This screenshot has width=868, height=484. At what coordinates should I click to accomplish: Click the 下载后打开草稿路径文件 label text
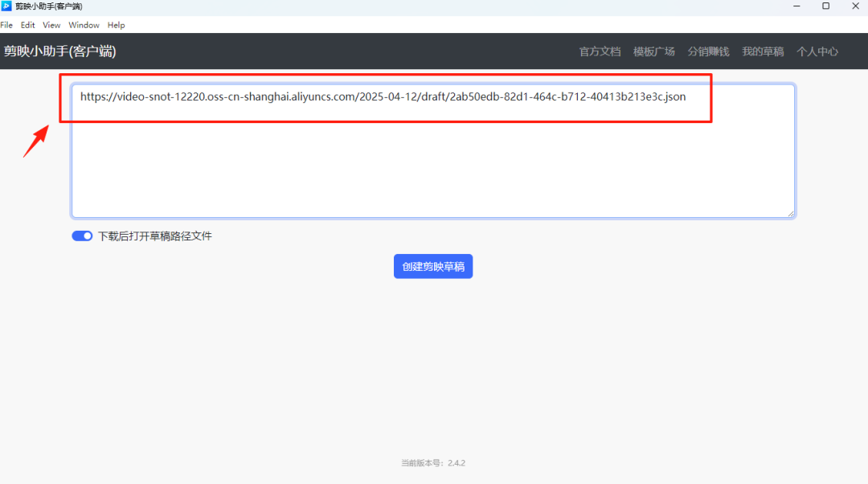(155, 236)
